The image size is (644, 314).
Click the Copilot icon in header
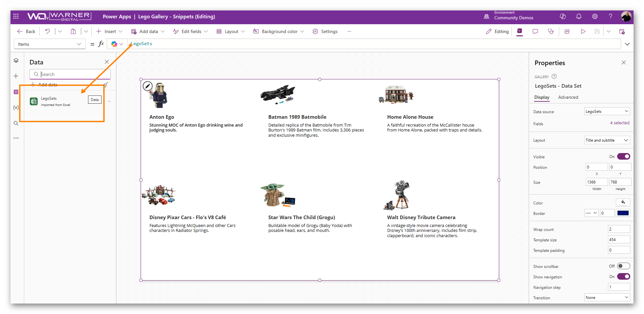[x=563, y=16]
